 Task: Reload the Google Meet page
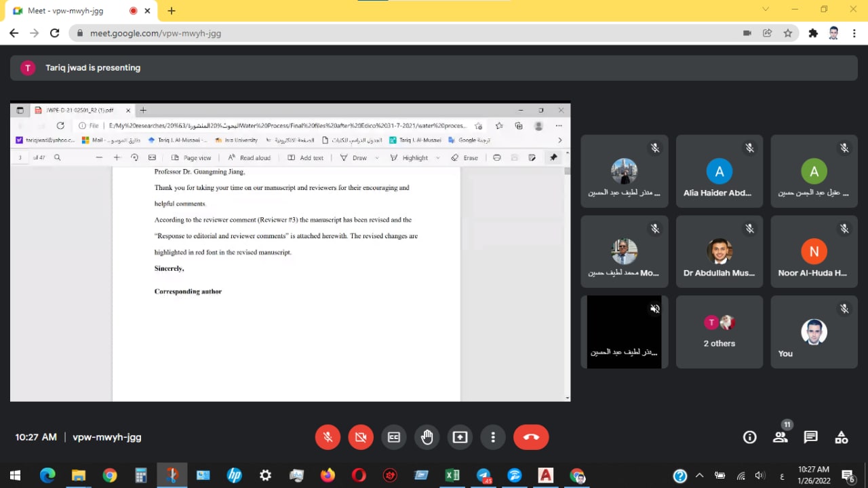coord(55,33)
